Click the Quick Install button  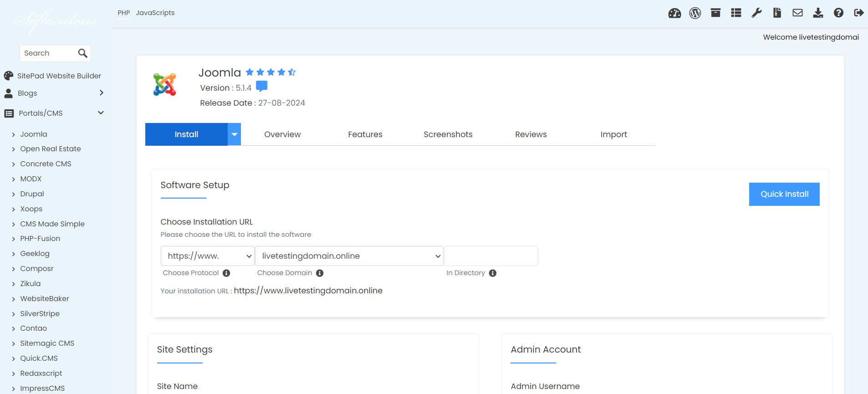(x=784, y=194)
